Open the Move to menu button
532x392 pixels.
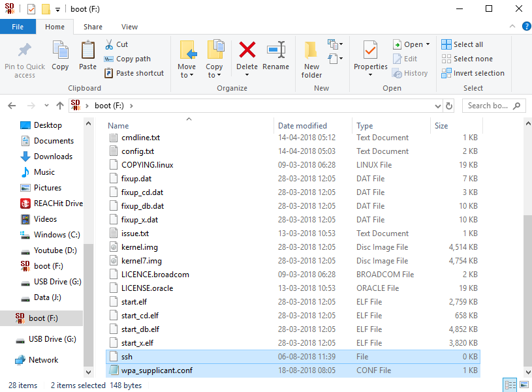click(x=187, y=59)
